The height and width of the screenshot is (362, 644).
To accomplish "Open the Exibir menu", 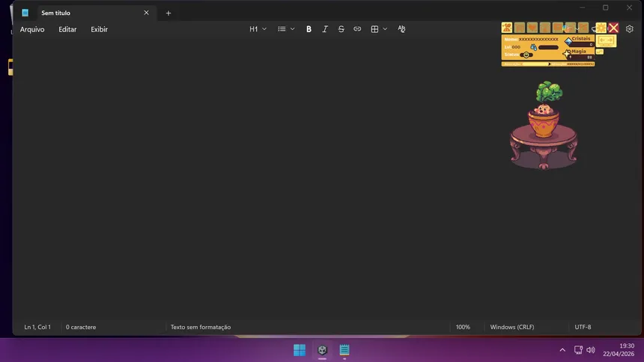I will pyautogui.click(x=99, y=29).
